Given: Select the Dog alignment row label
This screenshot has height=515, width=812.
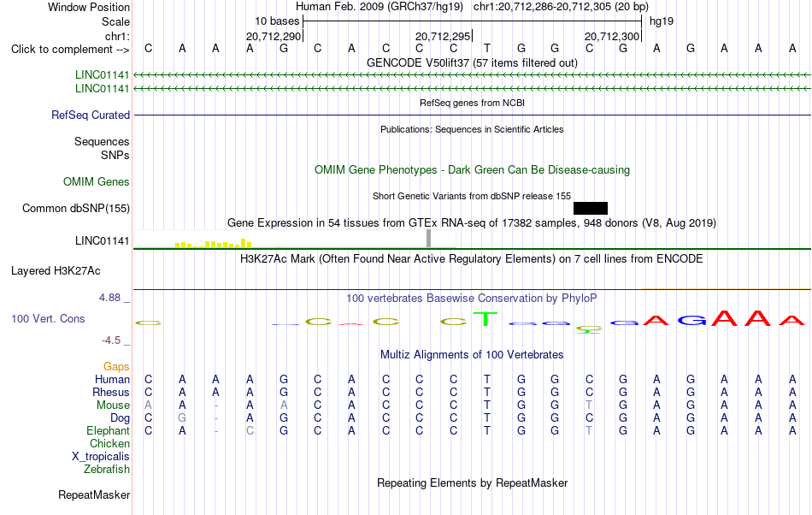Looking at the screenshot, I should tap(120, 418).
